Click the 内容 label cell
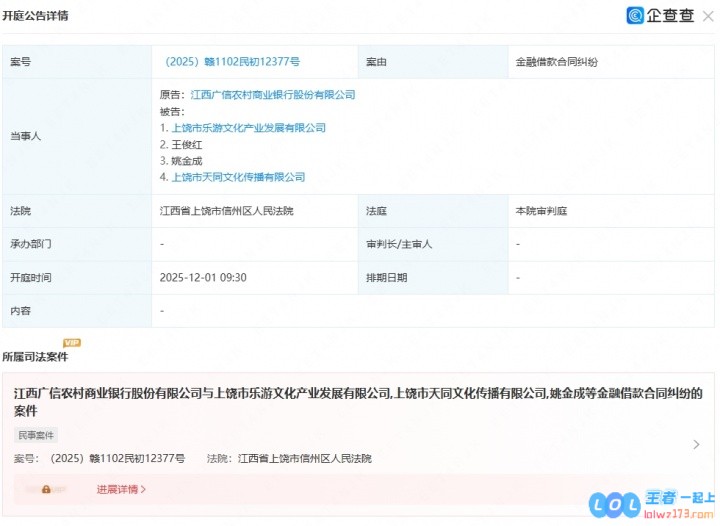The image size is (720, 526). tap(77, 311)
